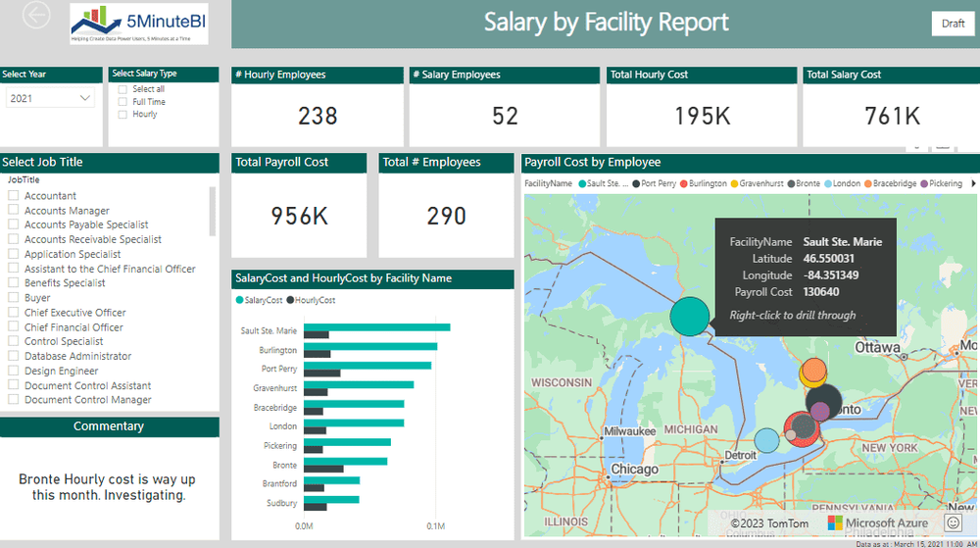Click the job title list scrollbar
Image resolution: width=980 pixels, height=548 pixels.
click(x=213, y=211)
